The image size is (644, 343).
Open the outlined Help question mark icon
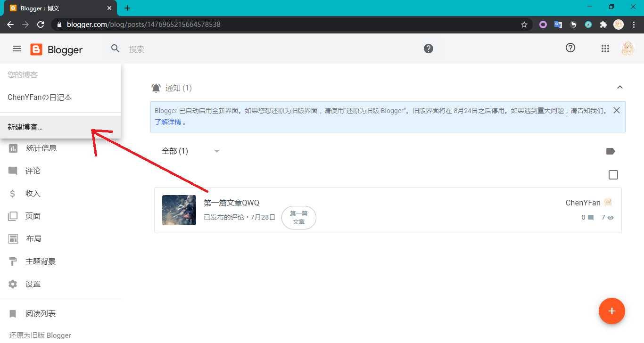tap(570, 48)
